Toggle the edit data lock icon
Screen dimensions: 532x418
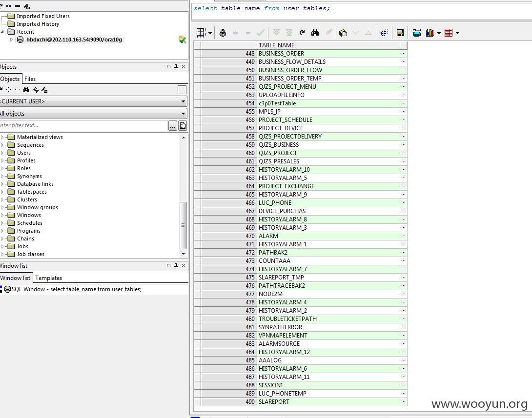click(x=223, y=33)
